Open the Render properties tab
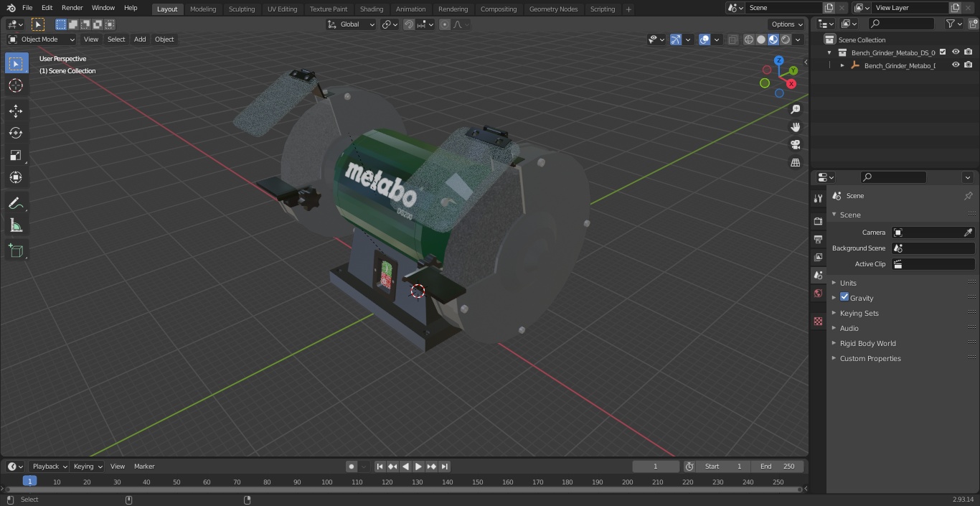This screenshot has width=980, height=506. pyautogui.click(x=818, y=221)
